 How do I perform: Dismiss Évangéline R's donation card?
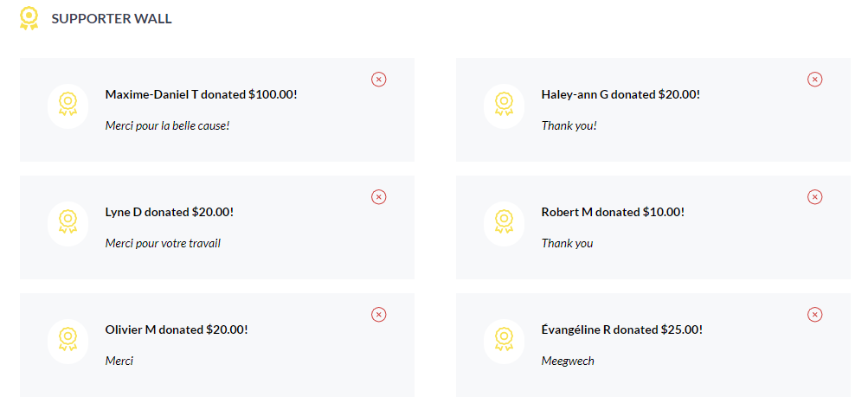coord(815,315)
